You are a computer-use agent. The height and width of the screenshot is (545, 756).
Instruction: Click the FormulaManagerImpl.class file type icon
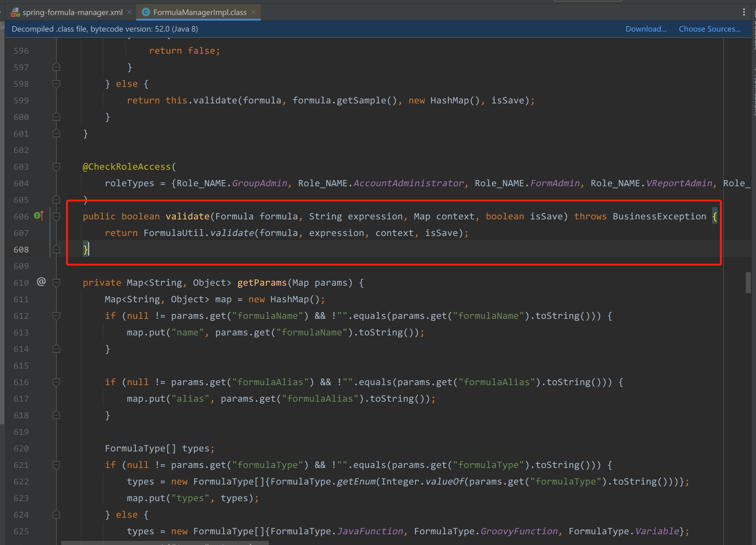[x=146, y=12]
